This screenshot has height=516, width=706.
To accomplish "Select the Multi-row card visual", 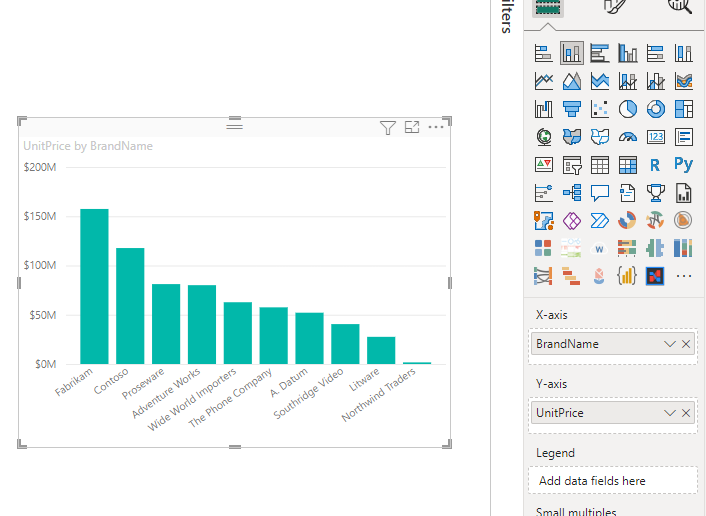I will pos(683,137).
